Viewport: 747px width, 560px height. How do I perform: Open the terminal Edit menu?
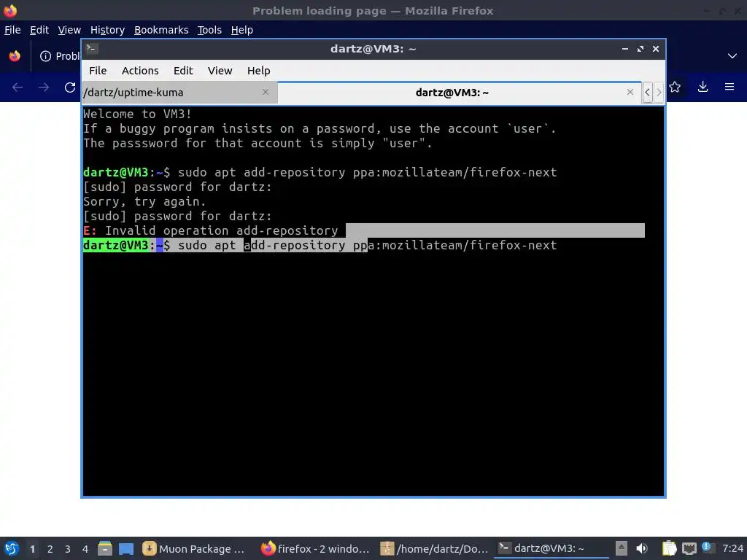tap(183, 71)
